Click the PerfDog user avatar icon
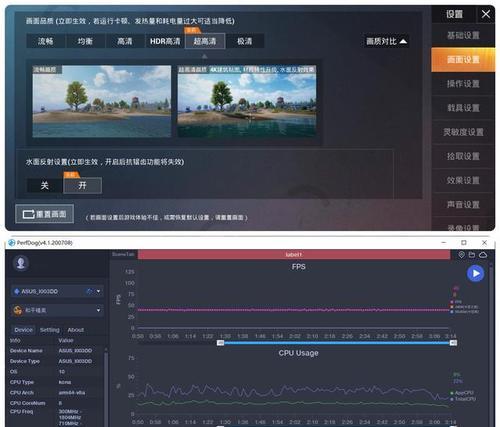 [21, 263]
